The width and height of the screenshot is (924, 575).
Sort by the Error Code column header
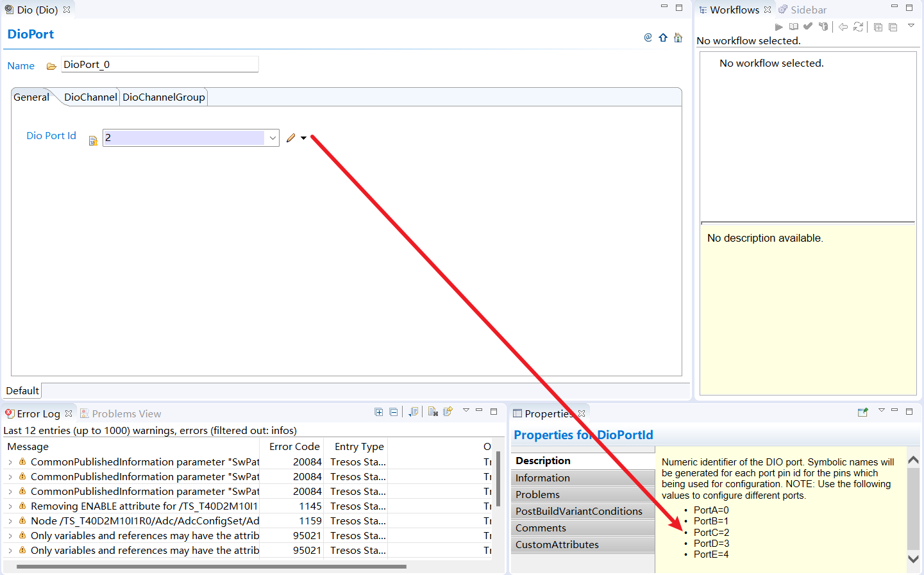tap(292, 446)
